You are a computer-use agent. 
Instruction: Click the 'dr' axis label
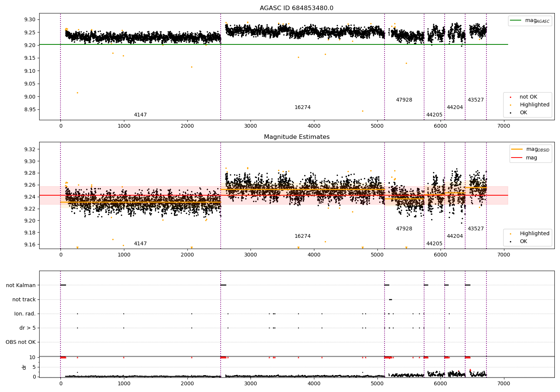[24, 367]
